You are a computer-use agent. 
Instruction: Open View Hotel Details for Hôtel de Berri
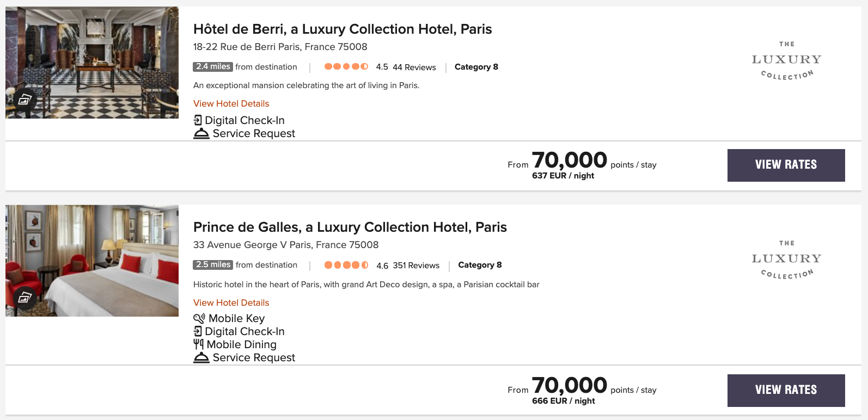click(x=231, y=103)
